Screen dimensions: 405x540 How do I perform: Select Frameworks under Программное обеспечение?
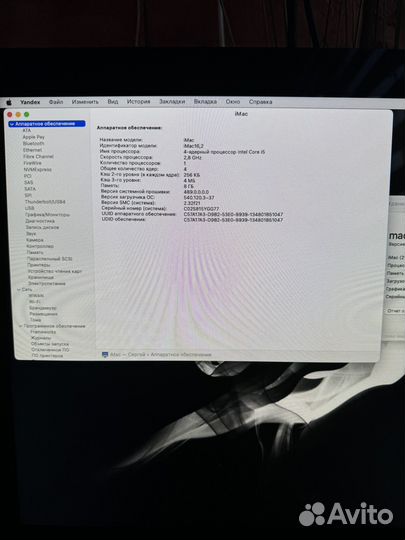pos(43,332)
